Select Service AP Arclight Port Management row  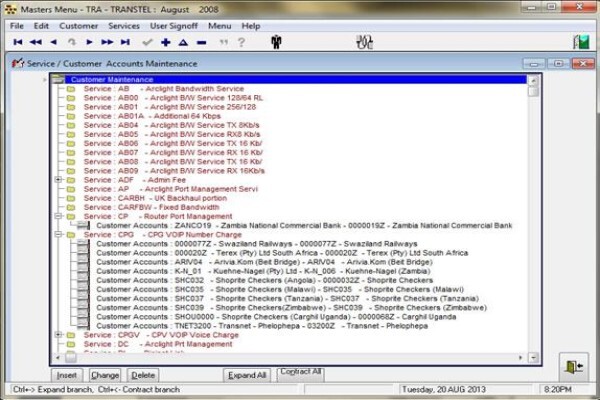tap(171, 189)
